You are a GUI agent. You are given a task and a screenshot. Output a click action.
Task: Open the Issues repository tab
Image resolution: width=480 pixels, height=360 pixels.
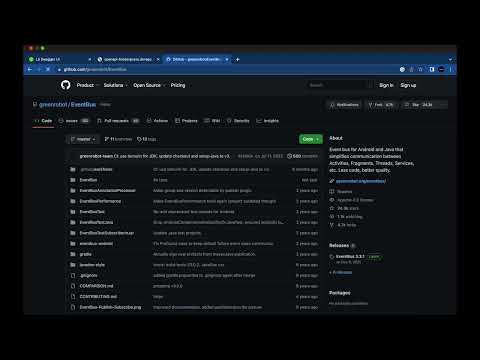tap(74, 121)
